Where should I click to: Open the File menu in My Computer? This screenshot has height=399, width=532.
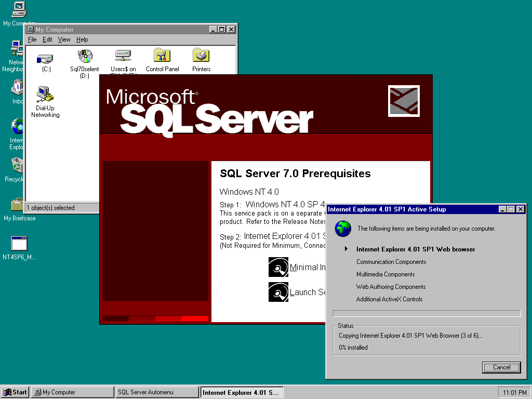pos(32,39)
